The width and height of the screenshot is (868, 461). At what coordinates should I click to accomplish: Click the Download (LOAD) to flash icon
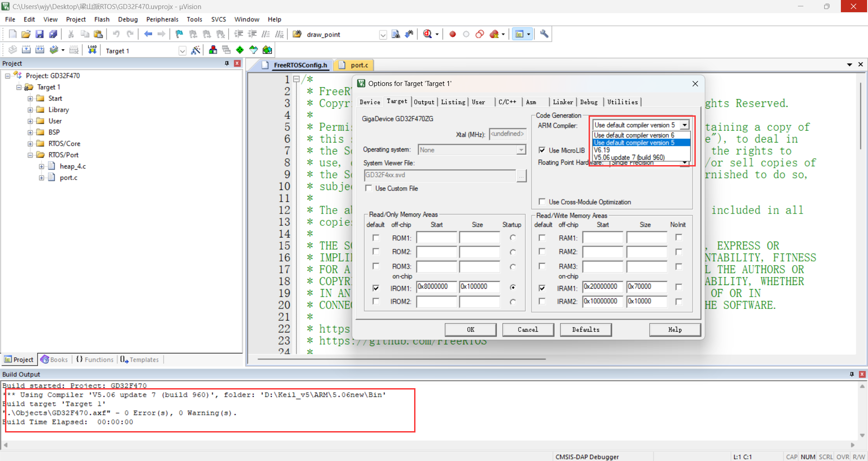click(92, 50)
